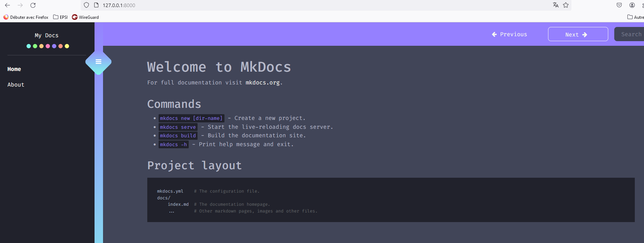Open the Home page in sidebar
The image size is (644, 243).
14,69
